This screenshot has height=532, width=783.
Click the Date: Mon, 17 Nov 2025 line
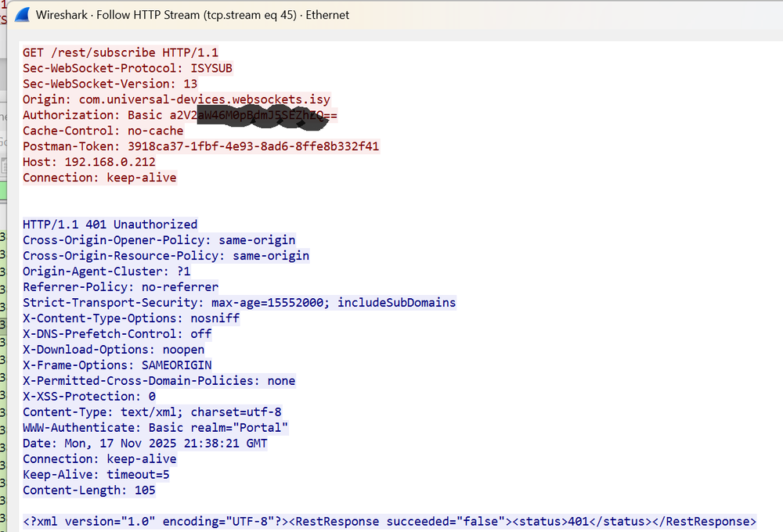coord(145,444)
